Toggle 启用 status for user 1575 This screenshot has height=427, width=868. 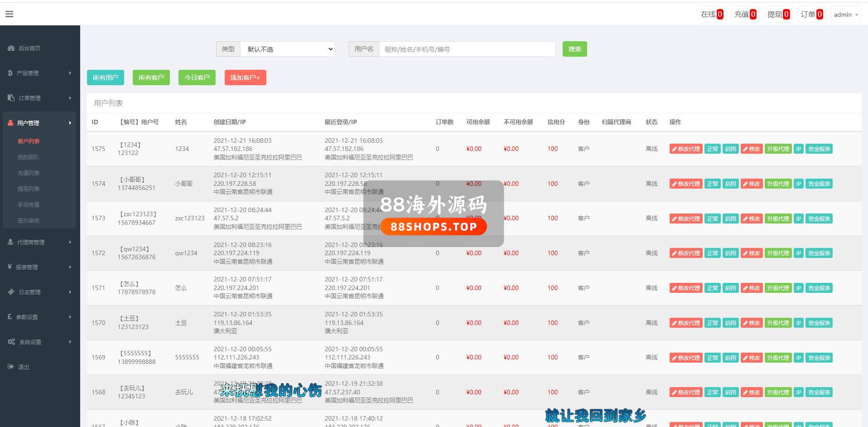(730, 149)
